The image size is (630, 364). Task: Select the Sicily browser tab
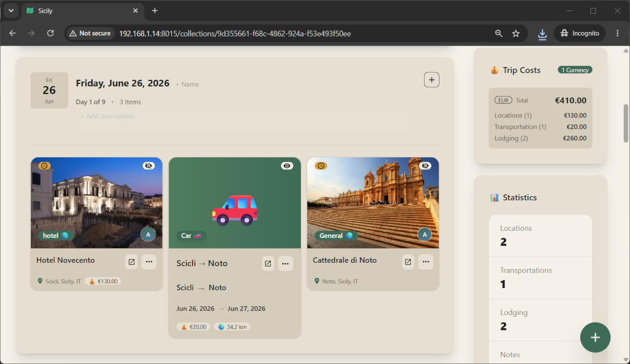tap(82, 10)
